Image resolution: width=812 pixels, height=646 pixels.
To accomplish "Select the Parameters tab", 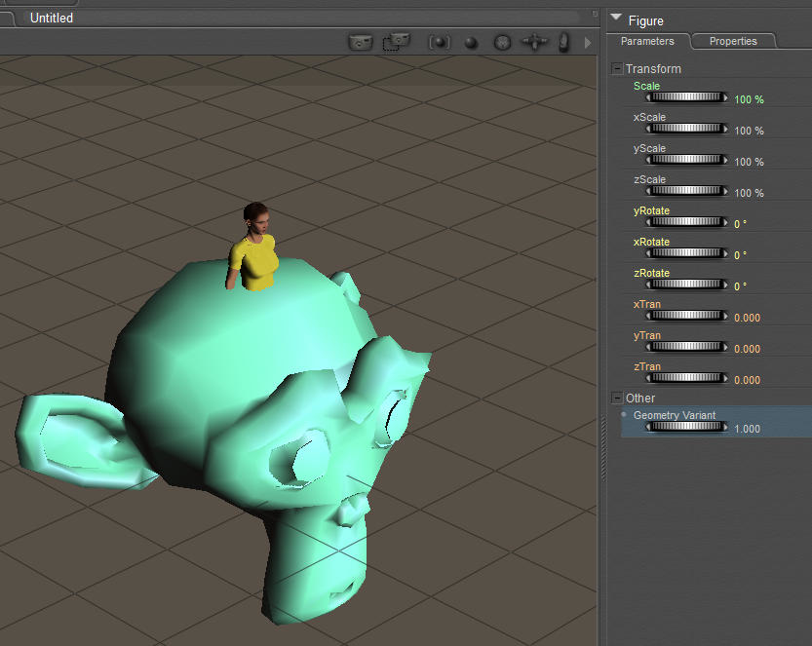I will (647, 41).
